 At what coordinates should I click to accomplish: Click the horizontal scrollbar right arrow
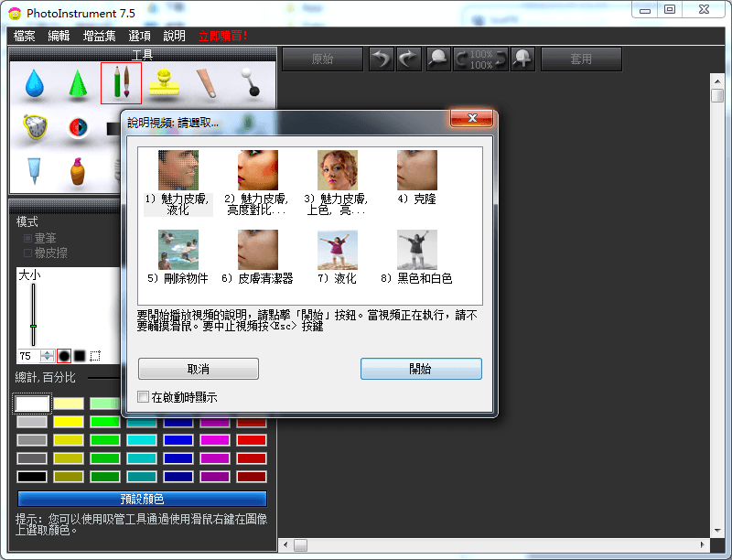click(703, 544)
